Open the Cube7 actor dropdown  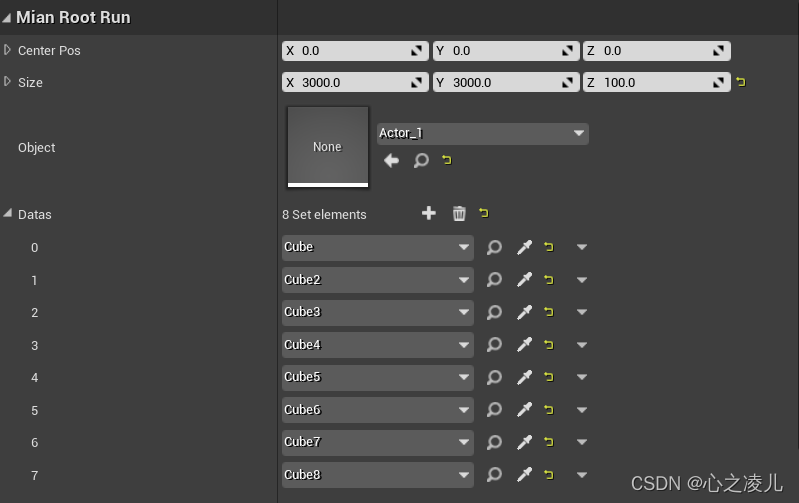point(378,442)
